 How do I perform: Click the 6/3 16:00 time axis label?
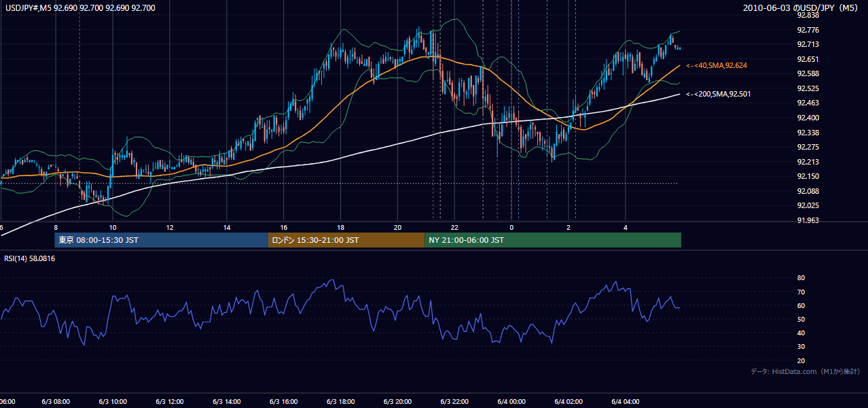tap(283, 402)
